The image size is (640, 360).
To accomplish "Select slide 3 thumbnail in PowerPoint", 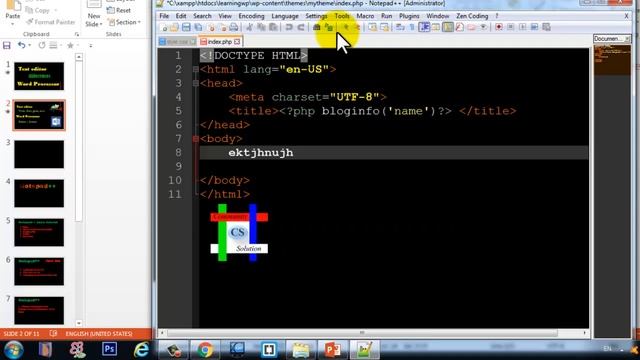I will pyautogui.click(x=39, y=154).
